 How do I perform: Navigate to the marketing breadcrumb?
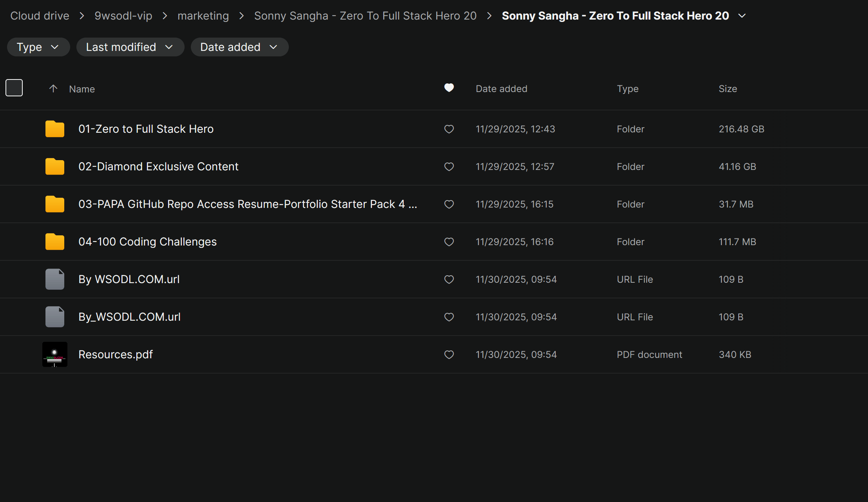click(x=203, y=16)
